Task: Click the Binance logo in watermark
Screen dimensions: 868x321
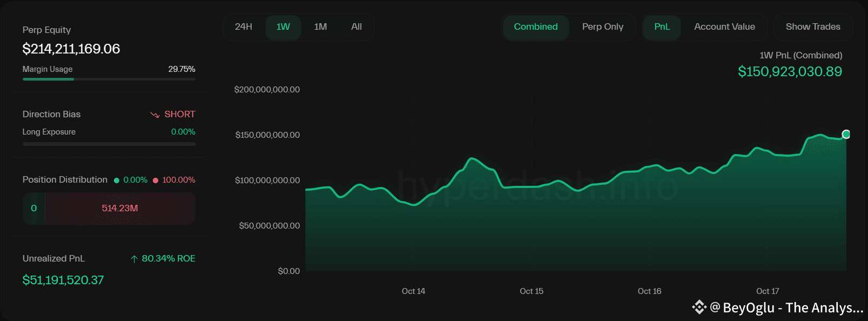Action: click(699, 307)
